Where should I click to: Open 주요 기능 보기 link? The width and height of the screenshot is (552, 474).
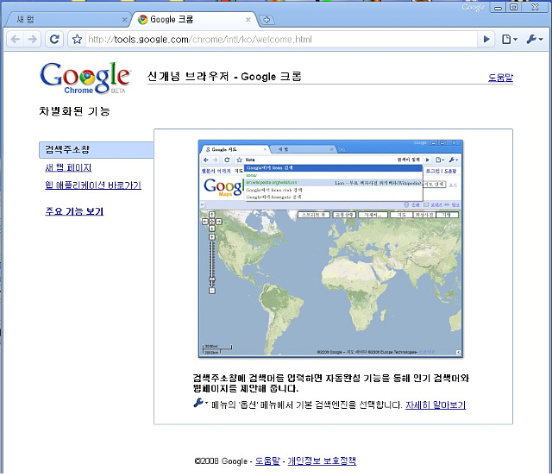click(x=74, y=211)
